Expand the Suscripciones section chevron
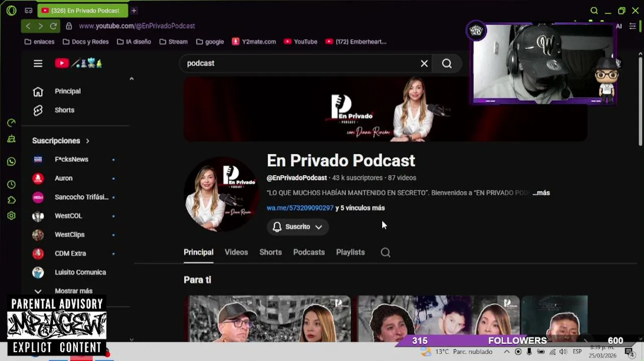The height and width of the screenshot is (361, 644). click(87, 141)
